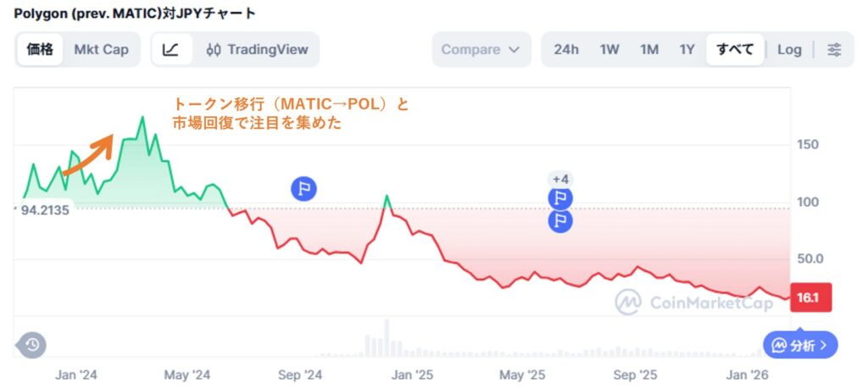Image resolution: width=868 pixels, height=389 pixels.
Task: Choose the 1W time range
Action: (x=609, y=50)
